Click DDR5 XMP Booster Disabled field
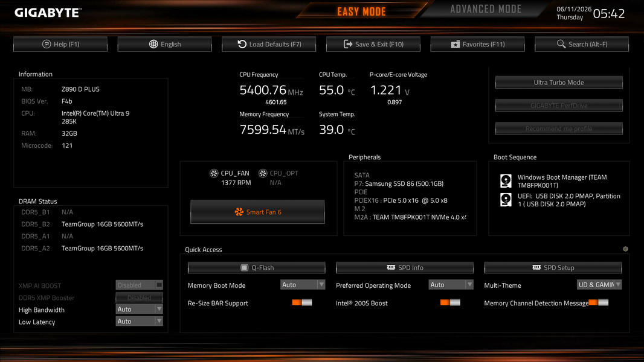644x362 pixels. [x=139, y=297]
